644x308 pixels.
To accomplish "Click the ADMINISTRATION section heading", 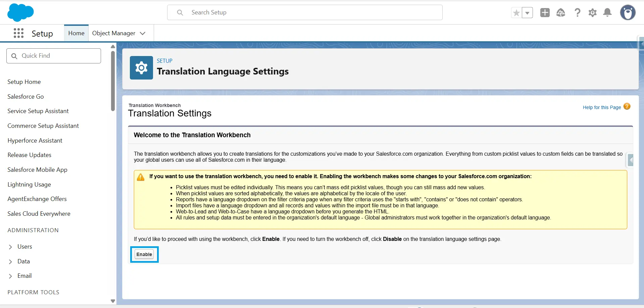I will tap(33, 230).
